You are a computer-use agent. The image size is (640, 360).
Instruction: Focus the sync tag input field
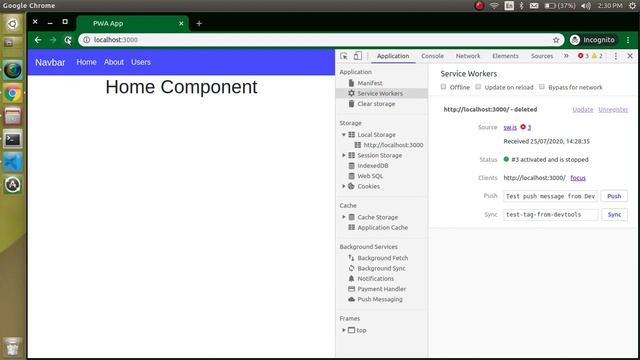pos(550,215)
